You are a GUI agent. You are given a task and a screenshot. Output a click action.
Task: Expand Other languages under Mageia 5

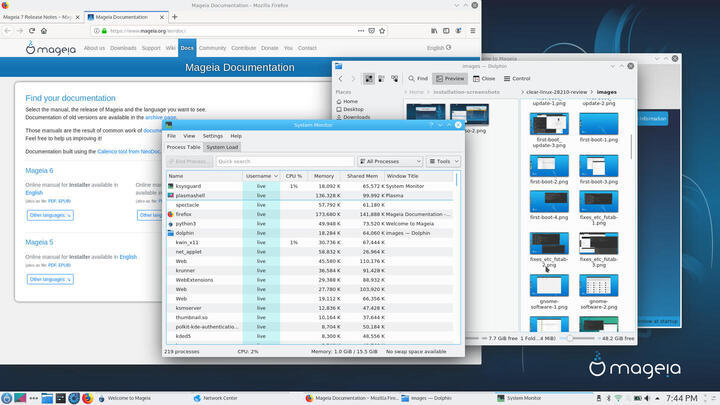(50, 279)
